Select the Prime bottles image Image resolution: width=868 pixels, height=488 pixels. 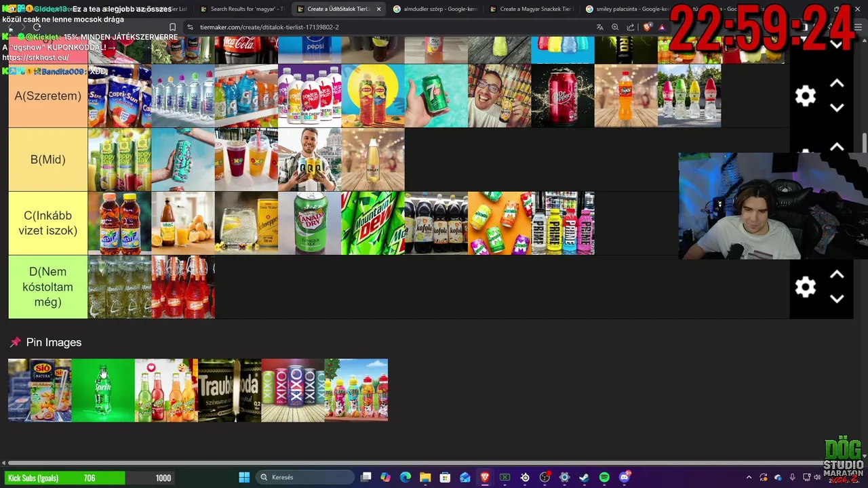[563, 224]
